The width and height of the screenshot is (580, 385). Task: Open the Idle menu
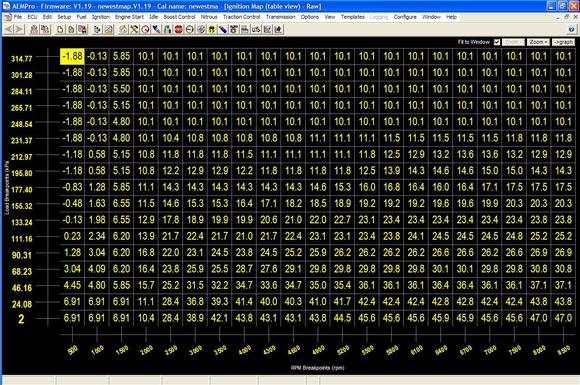pos(154,17)
